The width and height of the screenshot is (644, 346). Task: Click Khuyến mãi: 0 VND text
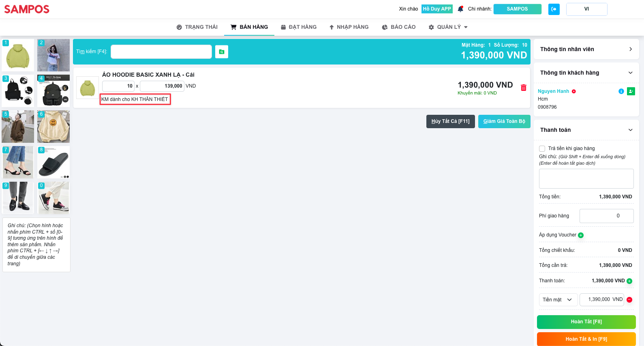click(x=477, y=93)
